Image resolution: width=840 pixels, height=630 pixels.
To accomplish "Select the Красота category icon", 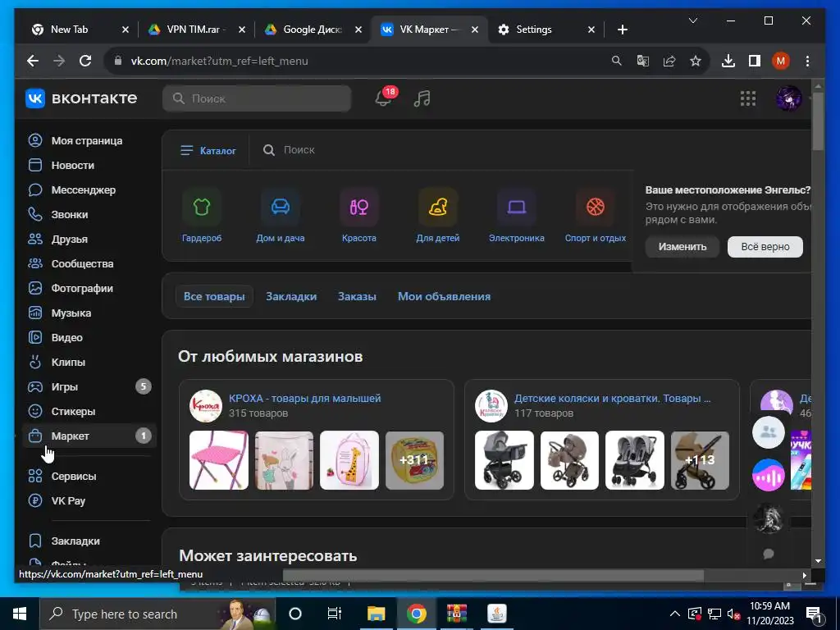I will [359, 207].
